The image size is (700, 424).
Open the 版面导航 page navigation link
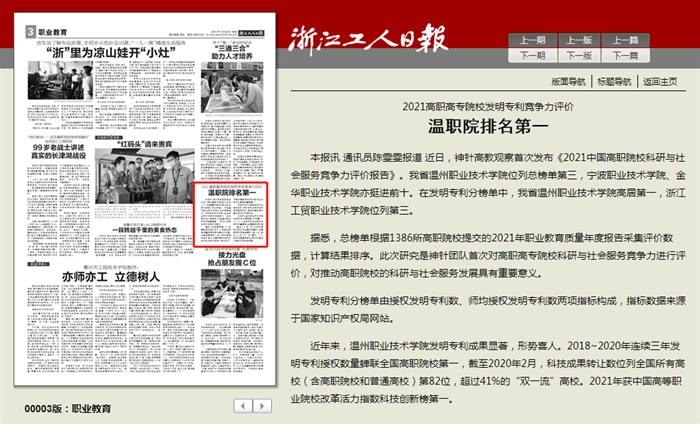coord(568,82)
